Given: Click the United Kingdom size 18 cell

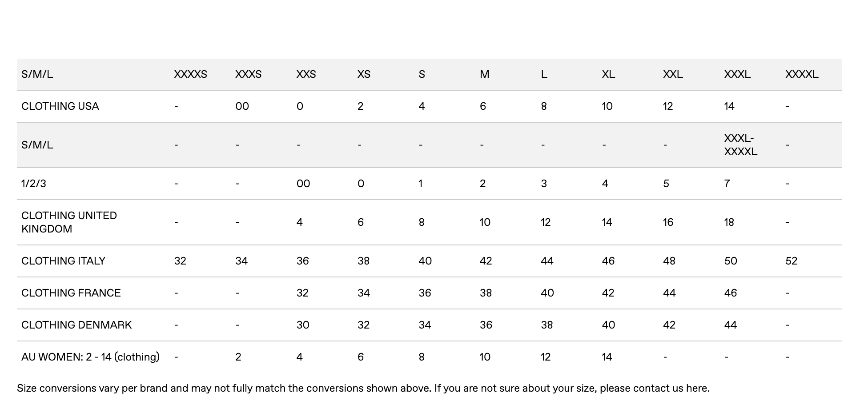Looking at the screenshot, I should [x=729, y=222].
